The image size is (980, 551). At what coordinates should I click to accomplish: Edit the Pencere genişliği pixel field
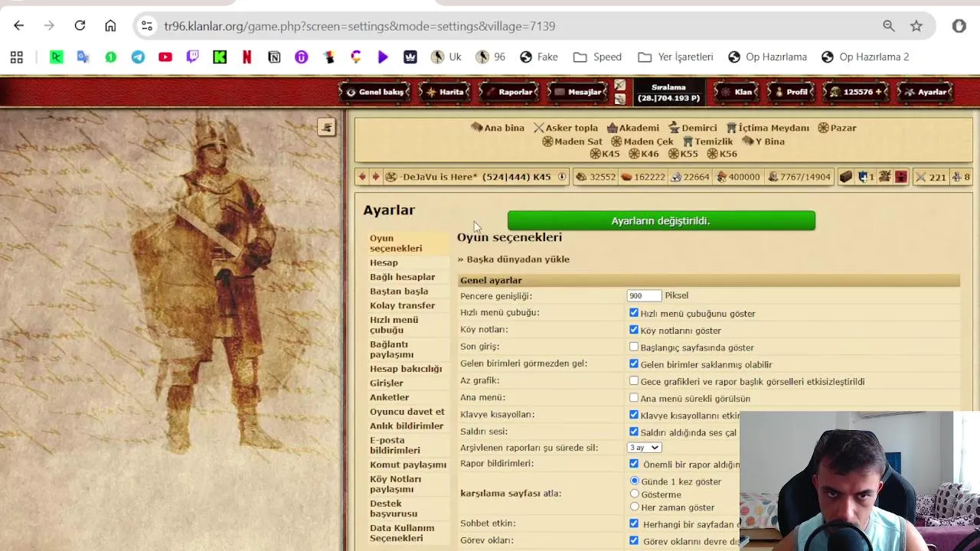pos(644,295)
